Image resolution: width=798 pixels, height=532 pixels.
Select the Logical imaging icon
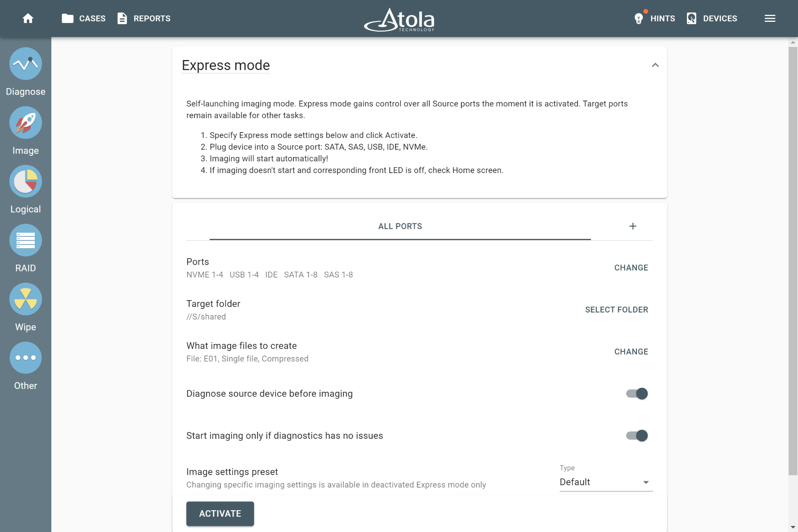click(26, 182)
